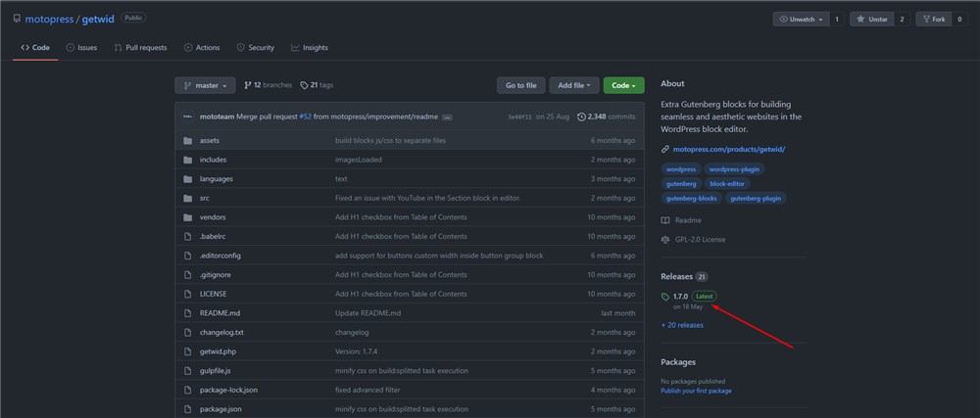Screen dimensions: 980x418
Task: Open the Unwatch notifications dropdown
Action: coord(802,20)
